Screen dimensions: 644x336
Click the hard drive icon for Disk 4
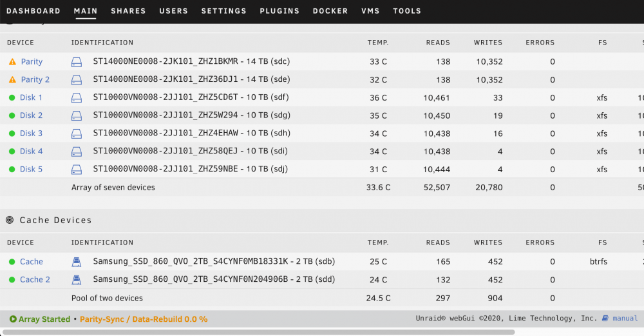coord(77,152)
